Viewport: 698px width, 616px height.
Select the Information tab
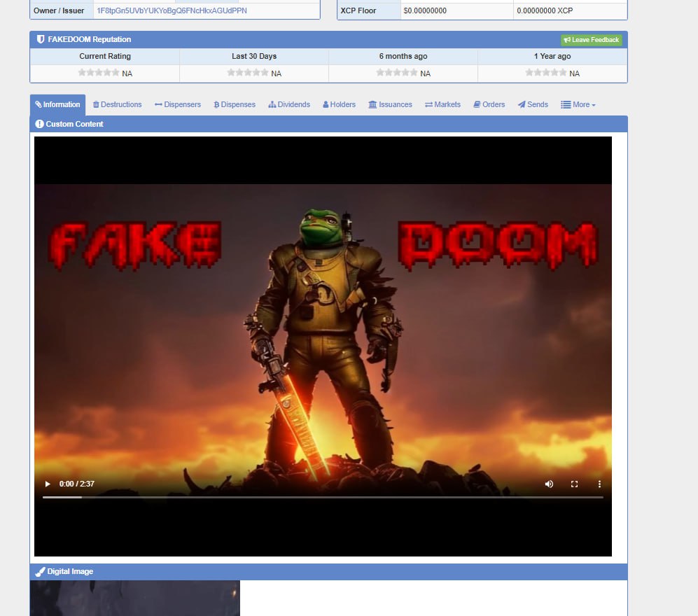coord(58,104)
